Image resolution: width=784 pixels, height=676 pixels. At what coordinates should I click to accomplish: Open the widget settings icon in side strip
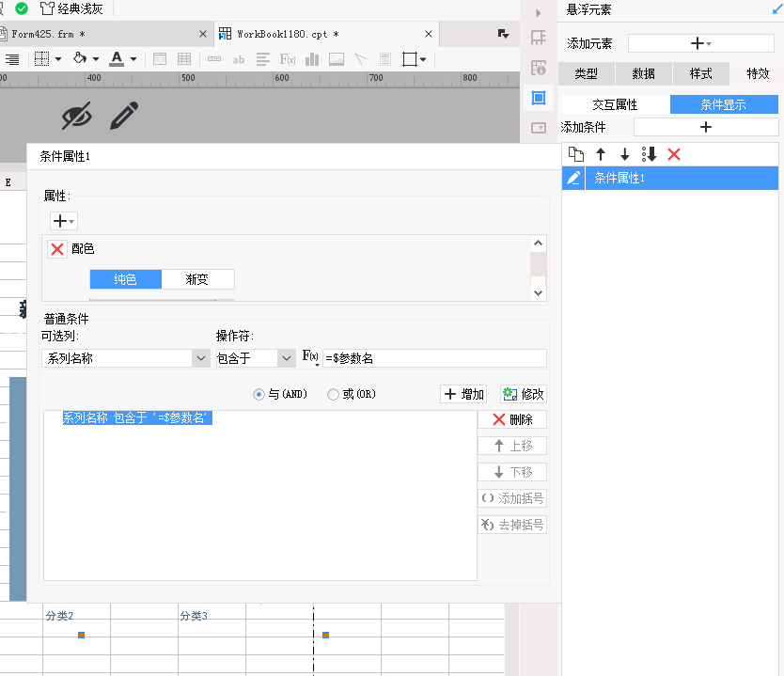(x=539, y=128)
